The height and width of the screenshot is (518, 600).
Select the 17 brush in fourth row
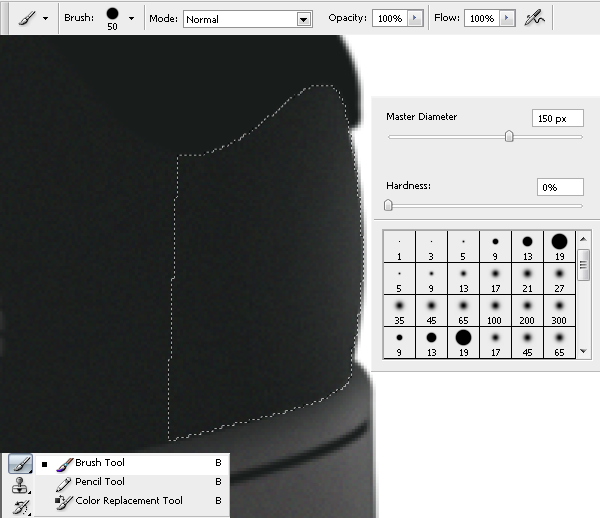click(x=495, y=343)
